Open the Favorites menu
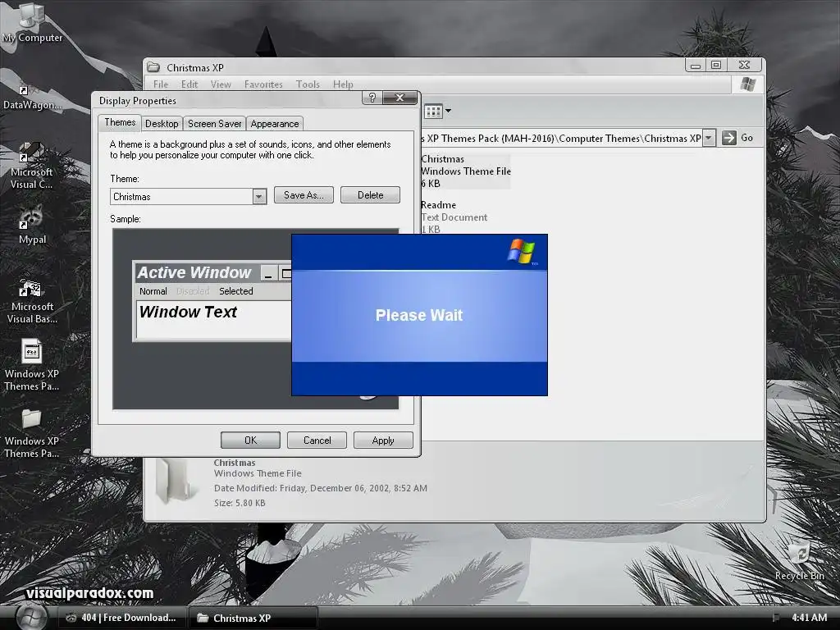 point(263,84)
